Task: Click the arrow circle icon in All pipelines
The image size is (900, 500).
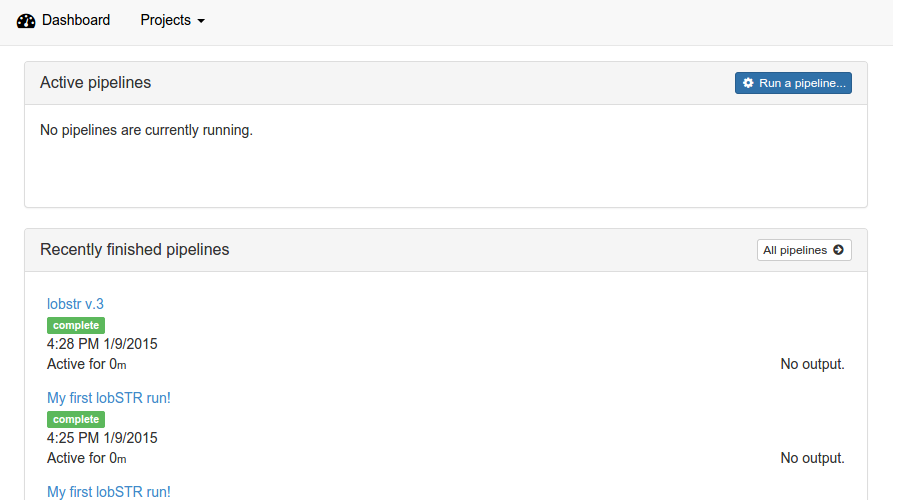Action: click(x=838, y=250)
